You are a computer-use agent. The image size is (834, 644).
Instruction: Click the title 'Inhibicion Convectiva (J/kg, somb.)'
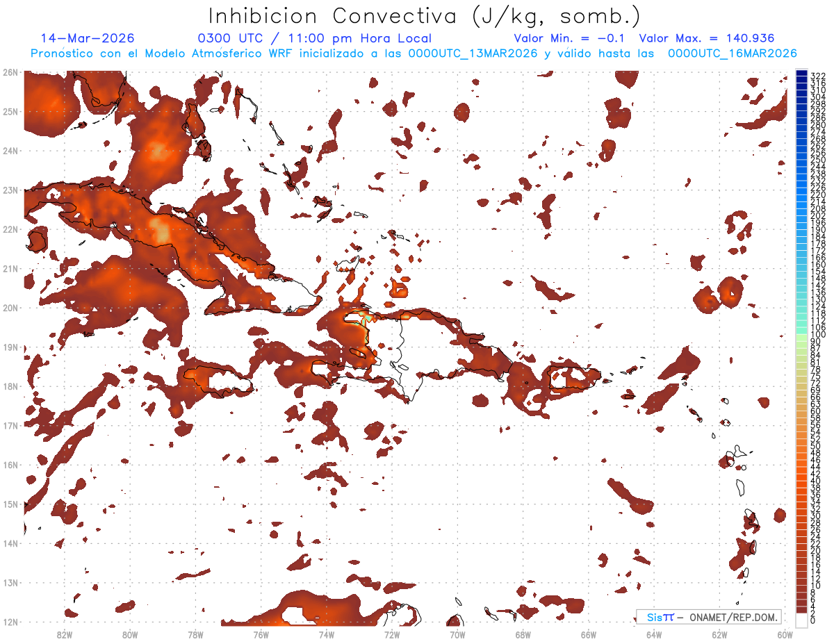[x=425, y=17]
